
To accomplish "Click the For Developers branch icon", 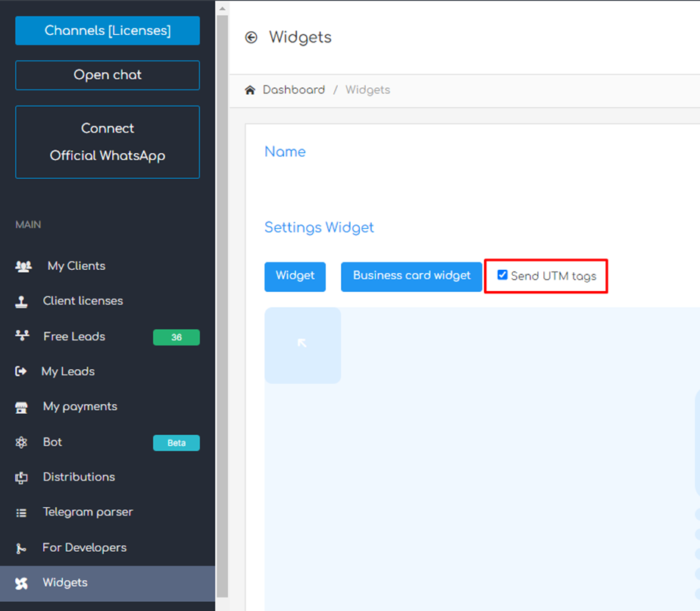I will click(x=22, y=548).
